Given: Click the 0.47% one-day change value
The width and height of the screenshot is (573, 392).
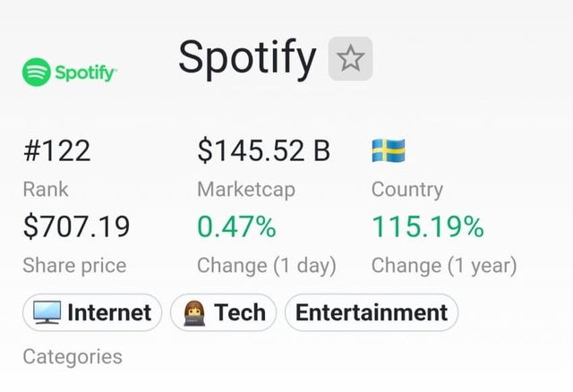Looking at the screenshot, I should [236, 227].
